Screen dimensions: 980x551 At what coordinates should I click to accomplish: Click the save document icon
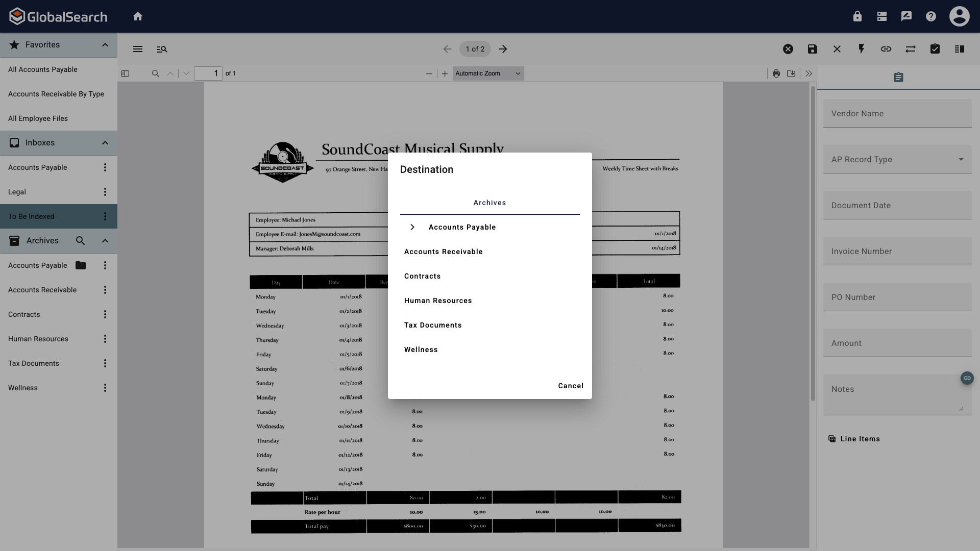click(x=813, y=48)
